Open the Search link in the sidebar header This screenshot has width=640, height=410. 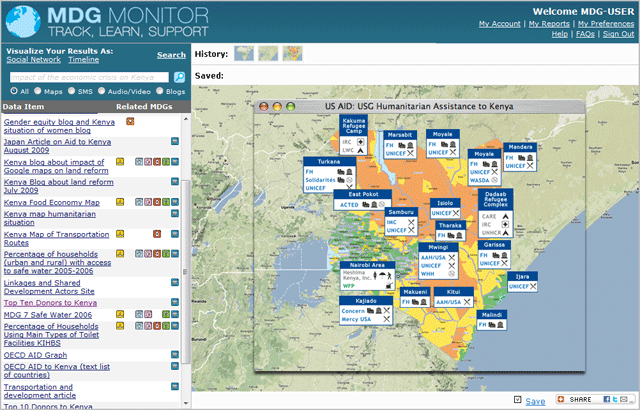tap(171, 55)
